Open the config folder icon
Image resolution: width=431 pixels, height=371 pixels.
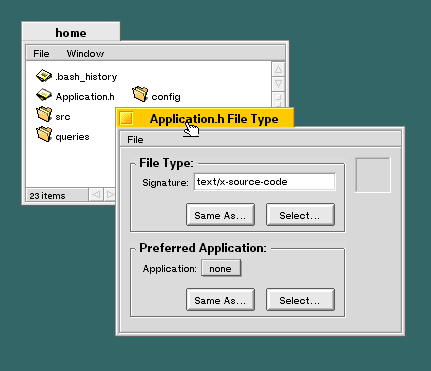point(140,94)
